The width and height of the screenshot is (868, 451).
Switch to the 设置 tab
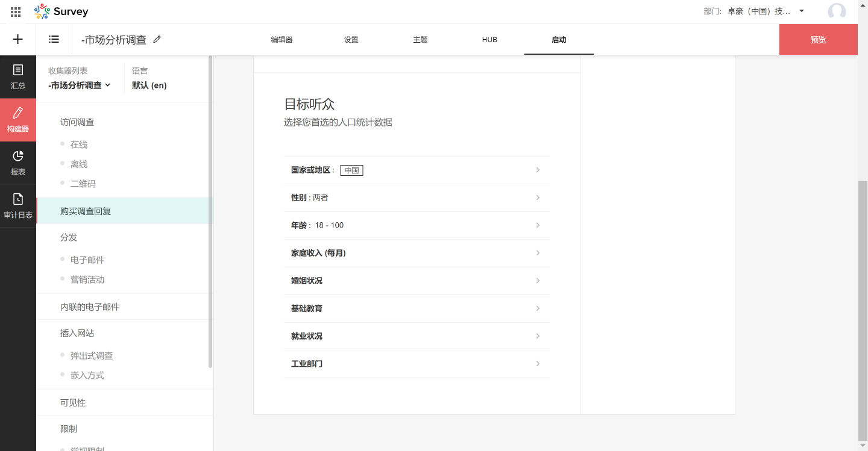[x=351, y=40]
